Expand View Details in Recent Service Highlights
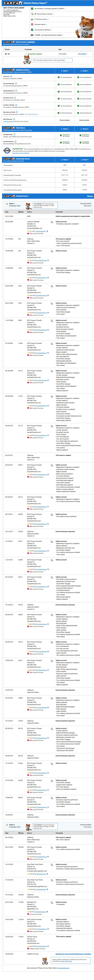 83,54
